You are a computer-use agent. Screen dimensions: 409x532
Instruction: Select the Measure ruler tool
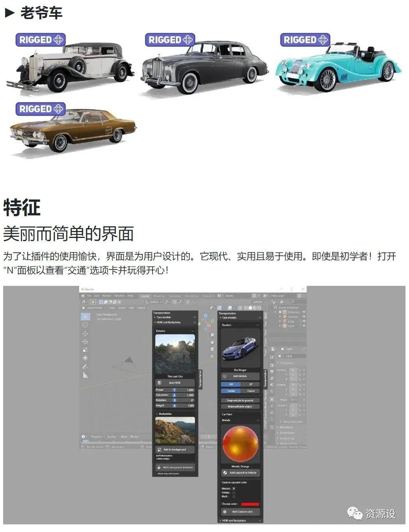click(85, 375)
